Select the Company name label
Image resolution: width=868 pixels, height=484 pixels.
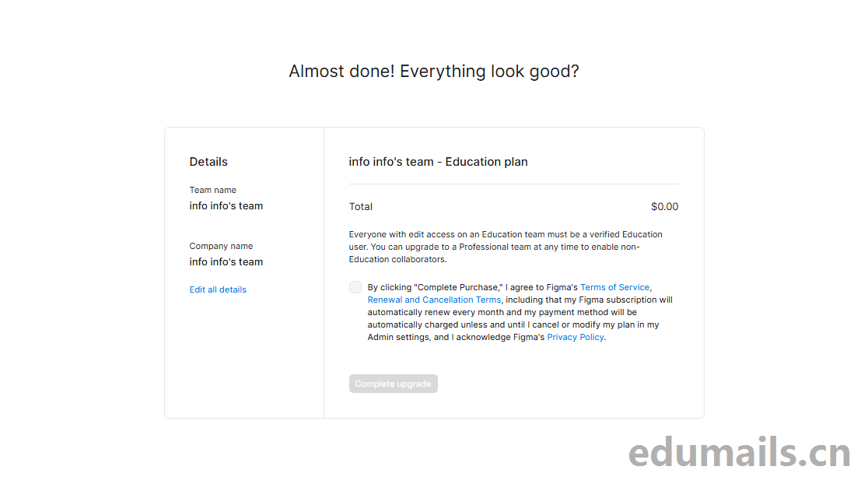(221, 246)
